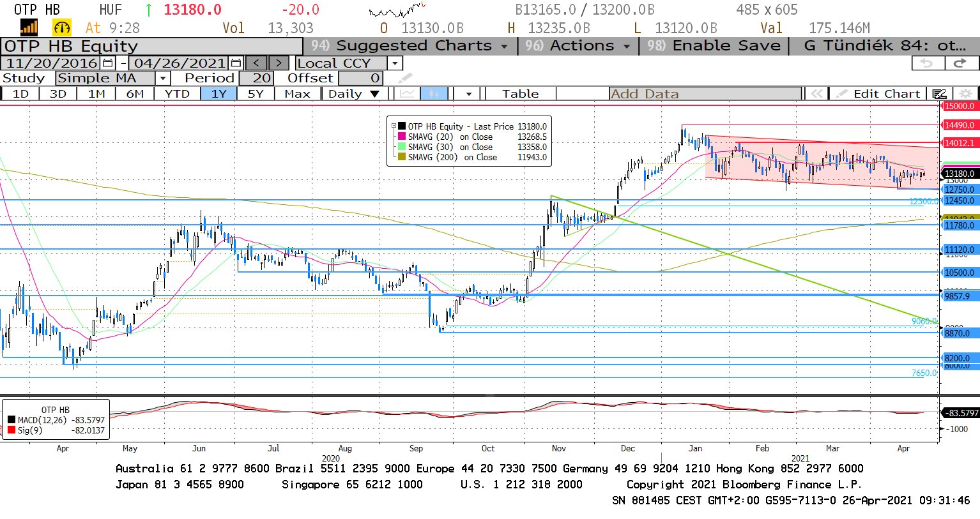Screen dimensions: 980x519
Task: Click the 9857.9 price level label
Action: [960, 296]
